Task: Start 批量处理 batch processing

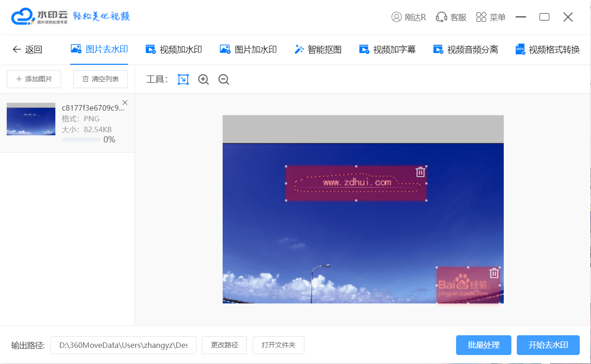Action: tap(484, 345)
